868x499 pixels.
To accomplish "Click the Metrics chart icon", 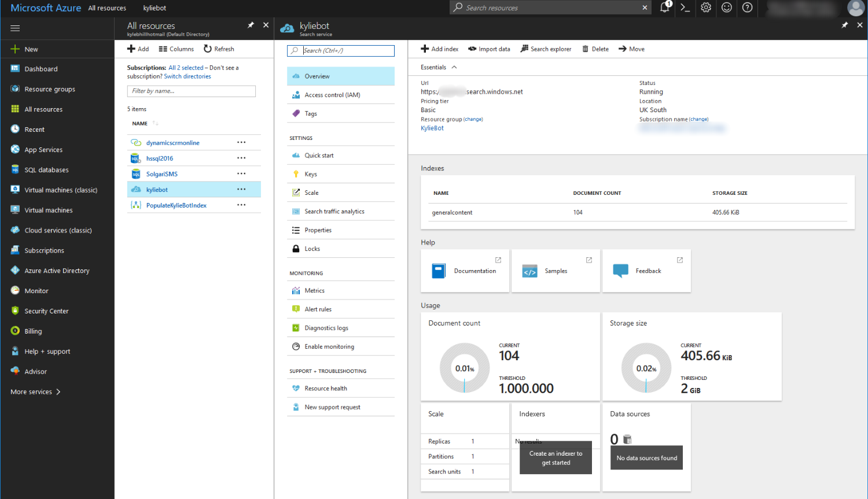I will click(296, 290).
